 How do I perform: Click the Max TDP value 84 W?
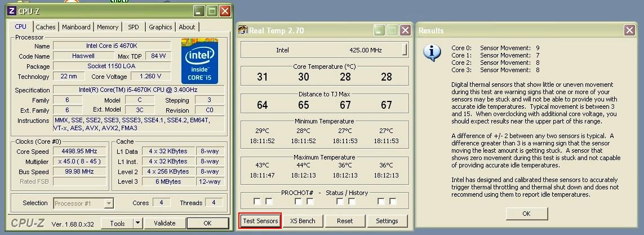click(x=158, y=56)
